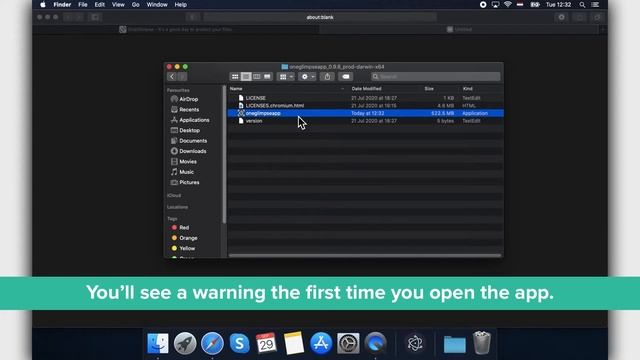Screen dimensions: 640x360
Task: Open the Electron atom app in Dock
Action: pos(415,343)
